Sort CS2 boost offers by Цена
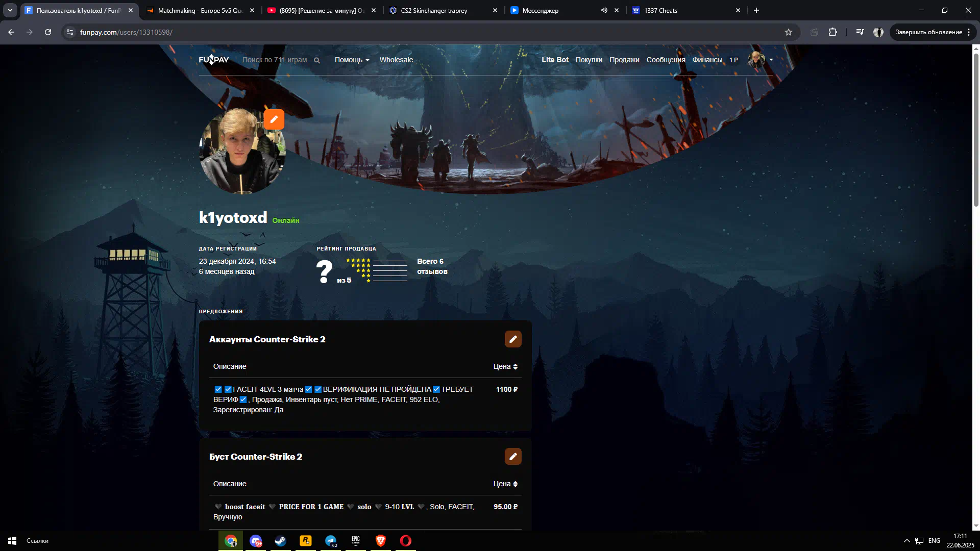Screen dimensions: 980x551 pyautogui.click(x=505, y=484)
